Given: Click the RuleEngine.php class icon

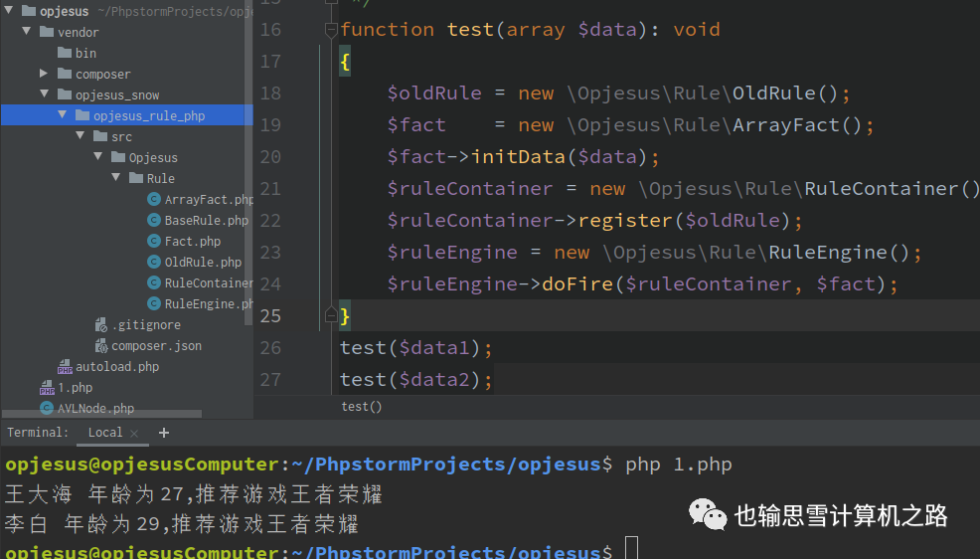Looking at the screenshot, I should tap(154, 304).
